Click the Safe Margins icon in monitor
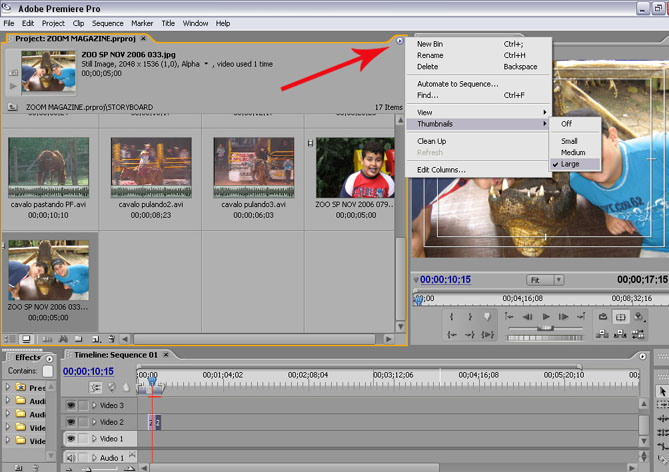Image resolution: width=669 pixels, height=472 pixels. pyautogui.click(x=620, y=317)
